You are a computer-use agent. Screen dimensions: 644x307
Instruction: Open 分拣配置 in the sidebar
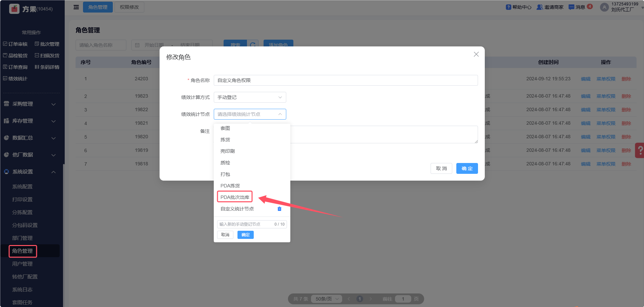click(x=22, y=212)
